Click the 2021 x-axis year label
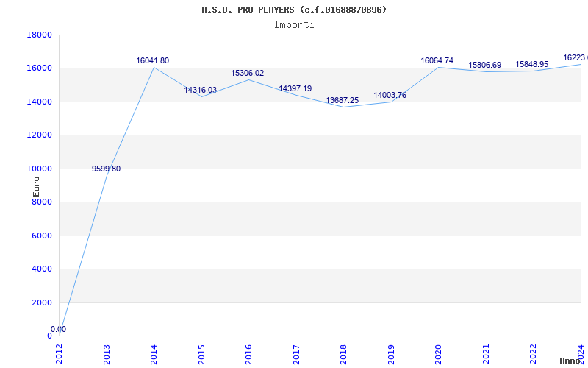 point(487,355)
